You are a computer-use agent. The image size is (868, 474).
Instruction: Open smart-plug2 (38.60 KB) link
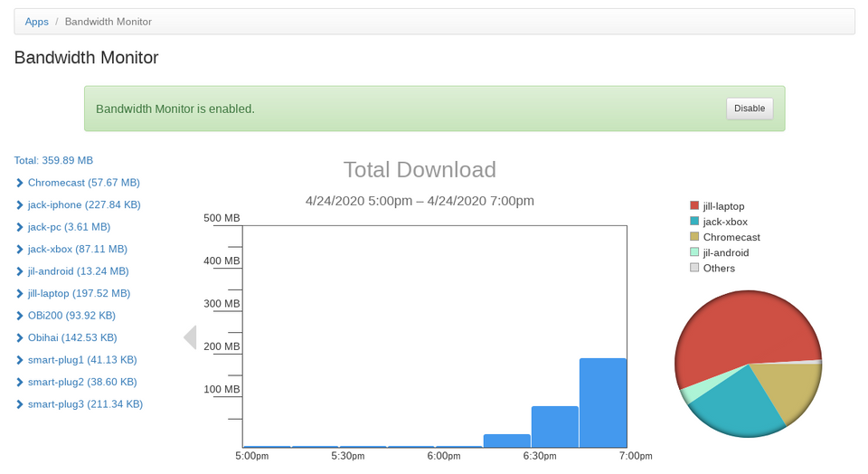[x=82, y=382]
